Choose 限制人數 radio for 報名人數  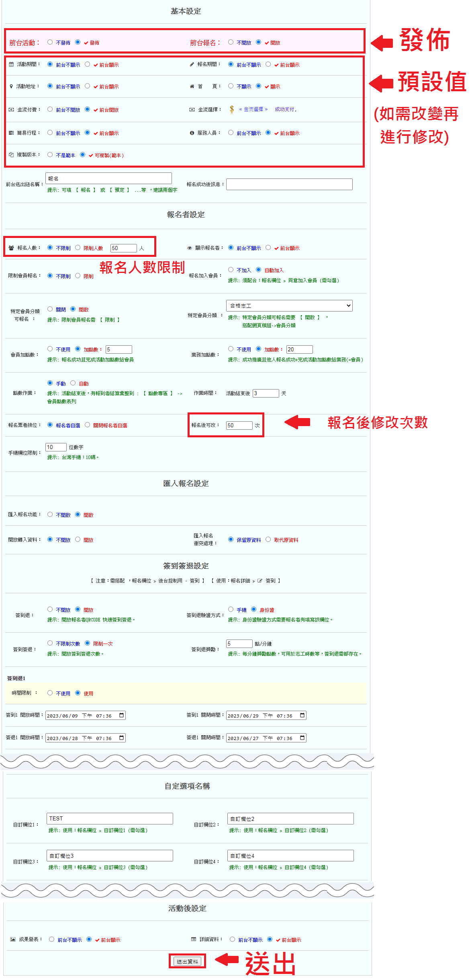tap(78, 248)
